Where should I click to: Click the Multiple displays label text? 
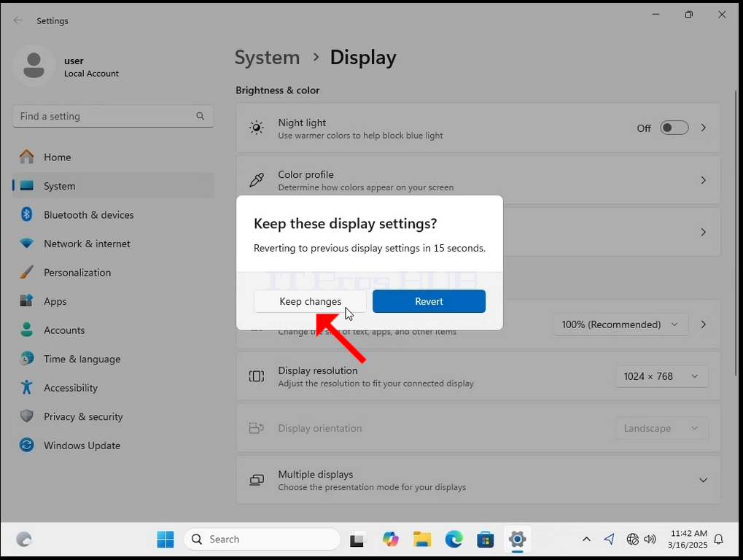pos(315,474)
